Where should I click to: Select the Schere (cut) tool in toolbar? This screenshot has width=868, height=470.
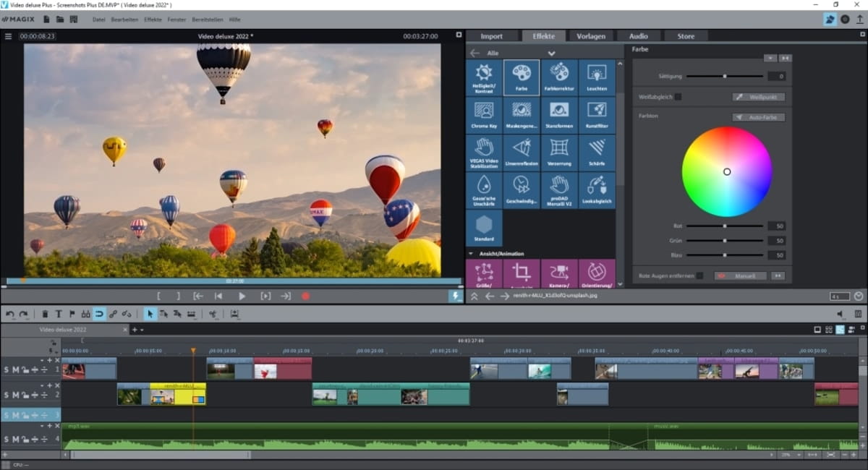click(x=214, y=314)
